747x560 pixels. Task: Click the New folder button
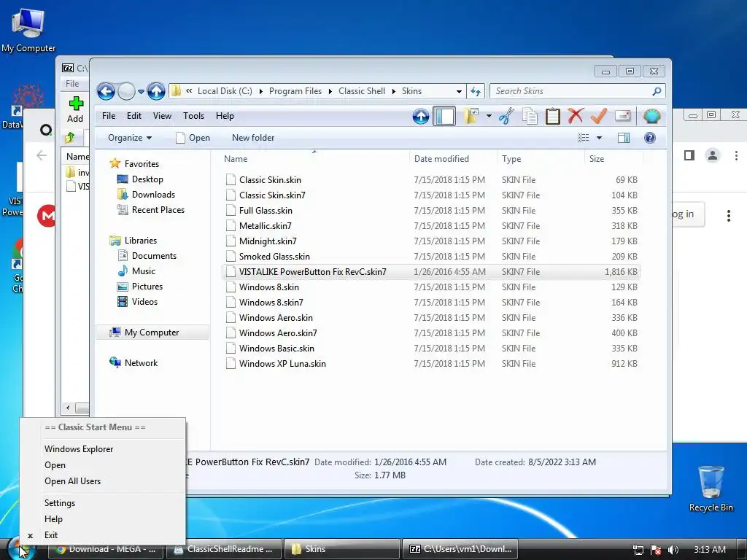[253, 138]
